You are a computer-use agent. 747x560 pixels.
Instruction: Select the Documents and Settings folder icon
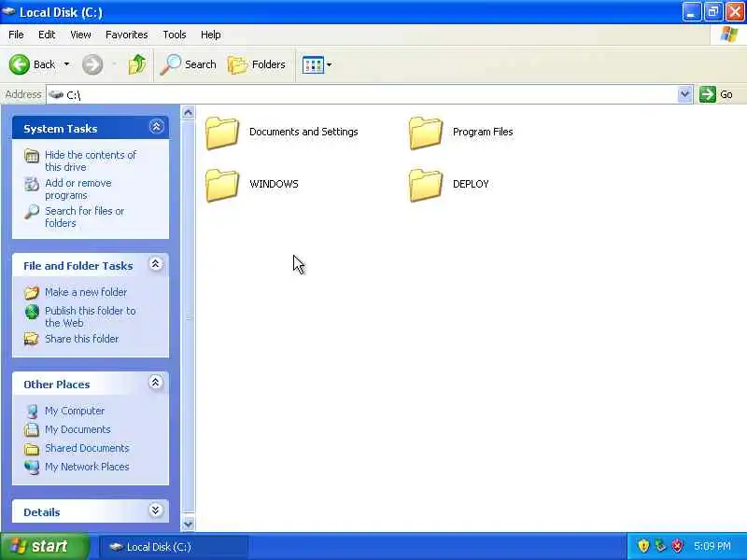tap(222, 133)
